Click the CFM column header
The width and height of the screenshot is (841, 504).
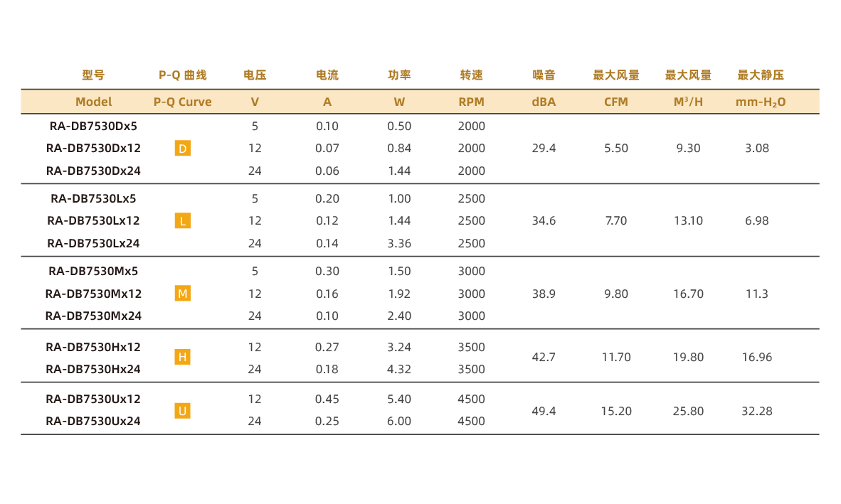point(616,102)
